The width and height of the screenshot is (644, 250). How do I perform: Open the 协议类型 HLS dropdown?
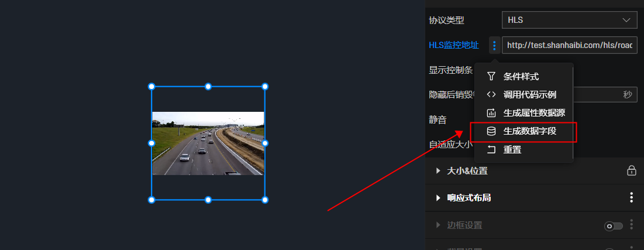569,20
